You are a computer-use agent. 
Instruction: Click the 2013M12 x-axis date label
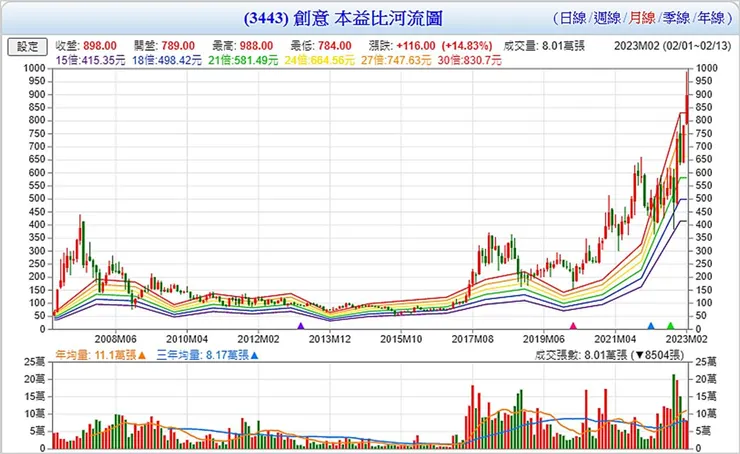[x=329, y=339]
